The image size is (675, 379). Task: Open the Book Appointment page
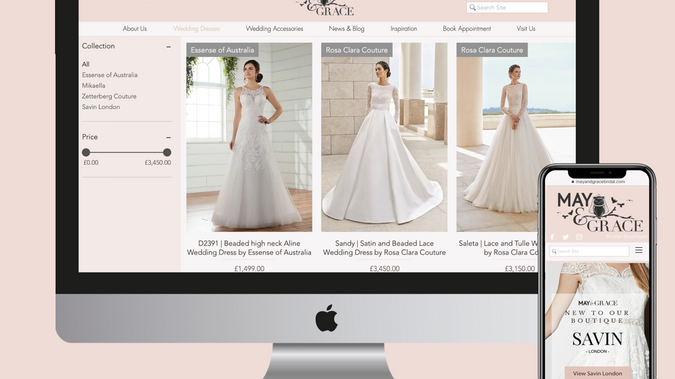point(467,29)
